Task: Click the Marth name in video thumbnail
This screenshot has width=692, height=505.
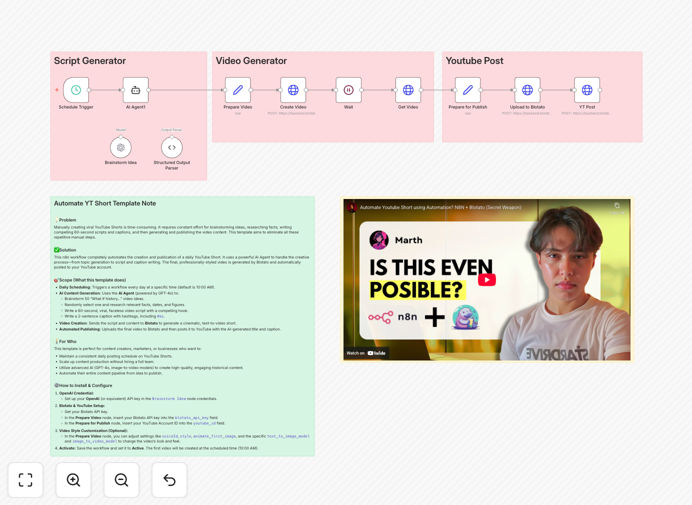Action: 409,240
